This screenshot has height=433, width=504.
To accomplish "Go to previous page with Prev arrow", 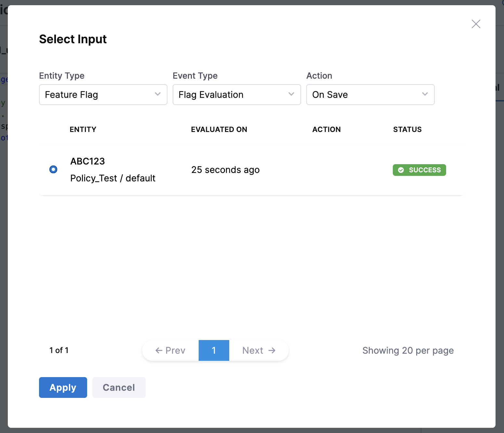I will 170,350.
